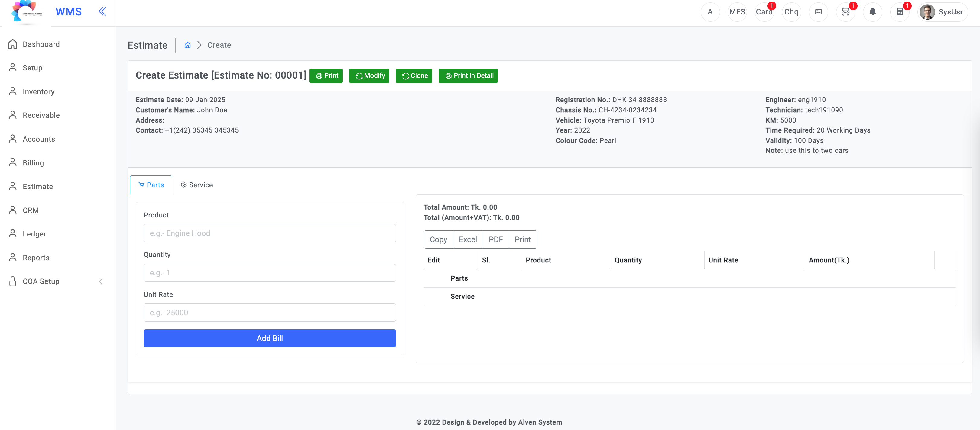Go to home via breadcrumb house icon
The width and height of the screenshot is (980, 430).
pos(187,45)
